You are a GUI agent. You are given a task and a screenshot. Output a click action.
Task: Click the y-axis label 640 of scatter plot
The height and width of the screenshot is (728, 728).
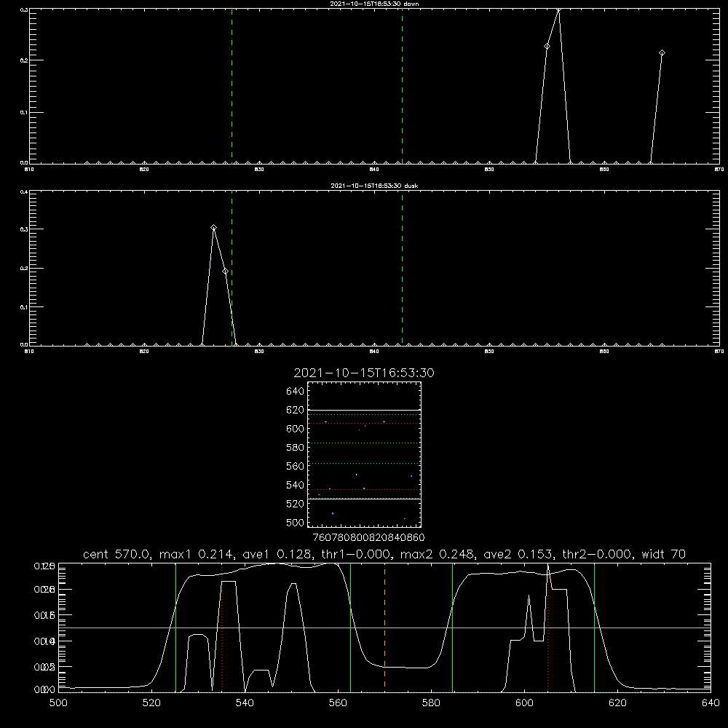296,392
